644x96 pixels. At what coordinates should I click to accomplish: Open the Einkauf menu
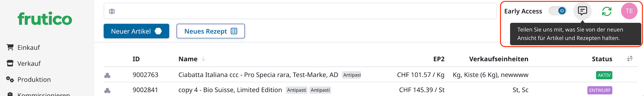tap(29, 47)
